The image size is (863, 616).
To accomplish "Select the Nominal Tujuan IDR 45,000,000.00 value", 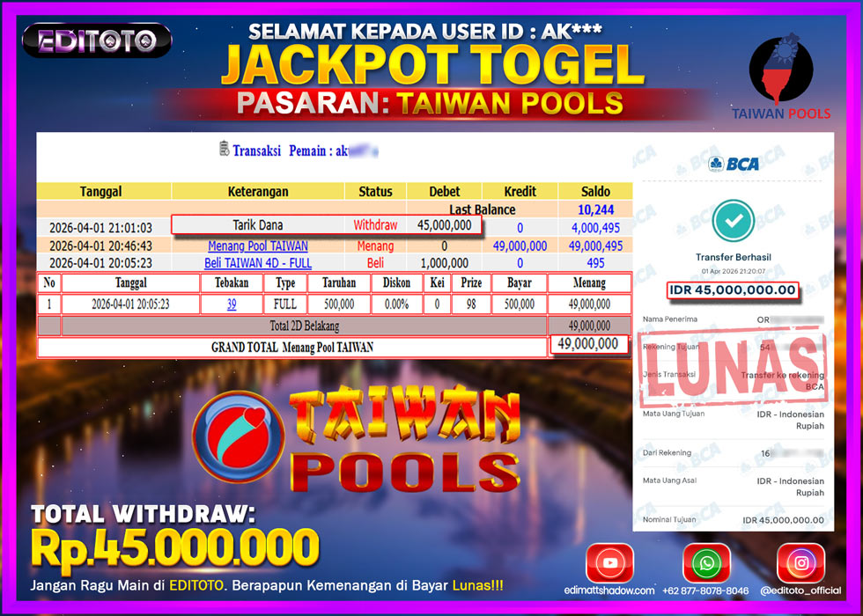I will tap(783, 520).
